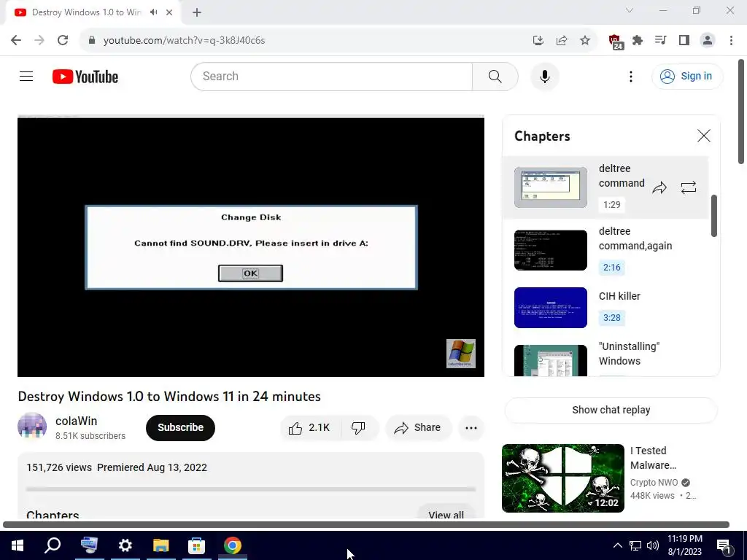Go to the YouTube home logo

coord(85,77)
